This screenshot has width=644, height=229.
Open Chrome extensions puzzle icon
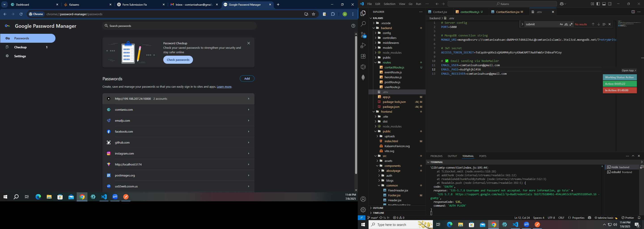click(x=333, y=14)
